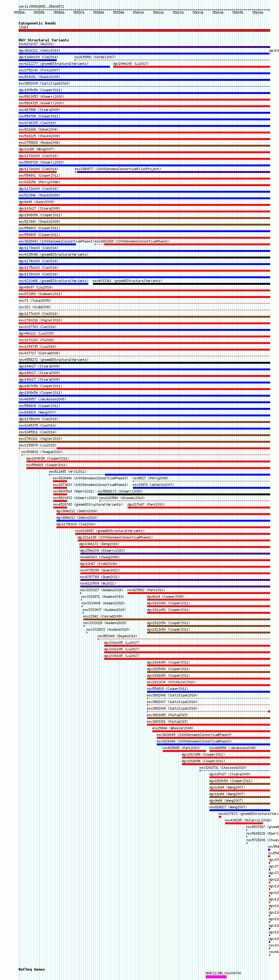Image resolution: width=279 pixels, height=980 pixels.
Task: Click the black bar under nsv4558272
Action: tap(144, 363)
